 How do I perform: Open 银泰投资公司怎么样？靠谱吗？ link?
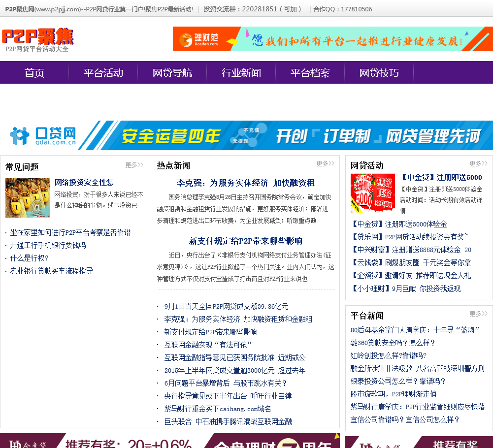click(398, 382)
